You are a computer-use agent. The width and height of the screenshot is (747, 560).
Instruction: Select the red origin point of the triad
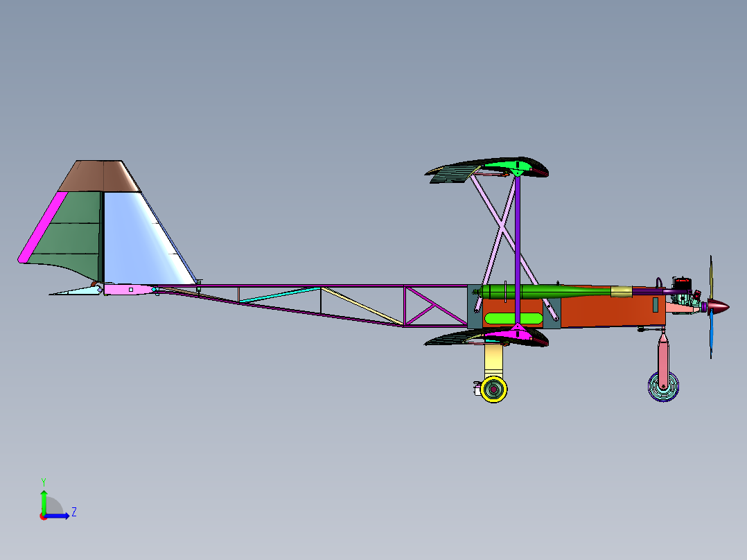tap(44, 516)
